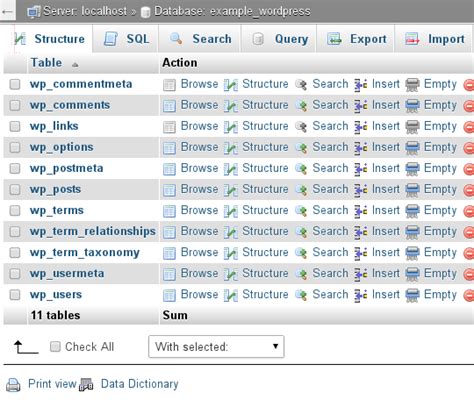Image resolution: width=474 pixels, height=400 pixels.
Task: Click the Browse link for wp_usermeta
Action: 199,273
